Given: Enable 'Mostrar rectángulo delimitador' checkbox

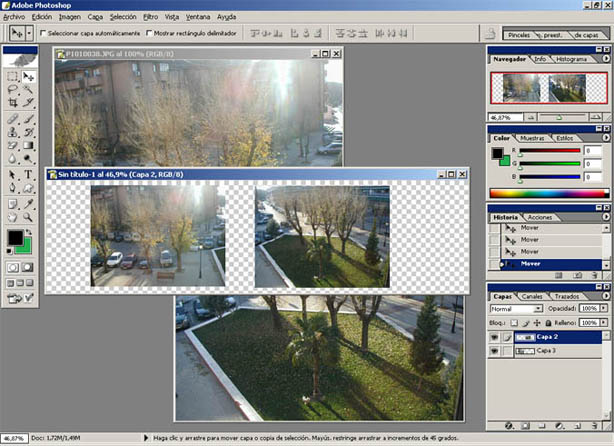Looking at the screenshot, I should click(149, 33).
